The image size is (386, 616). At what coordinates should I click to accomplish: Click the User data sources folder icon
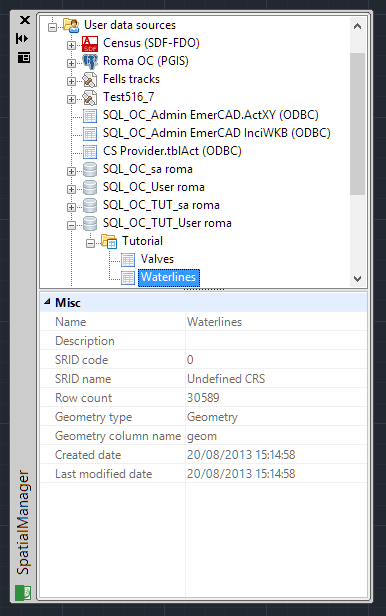coord(71,25)
